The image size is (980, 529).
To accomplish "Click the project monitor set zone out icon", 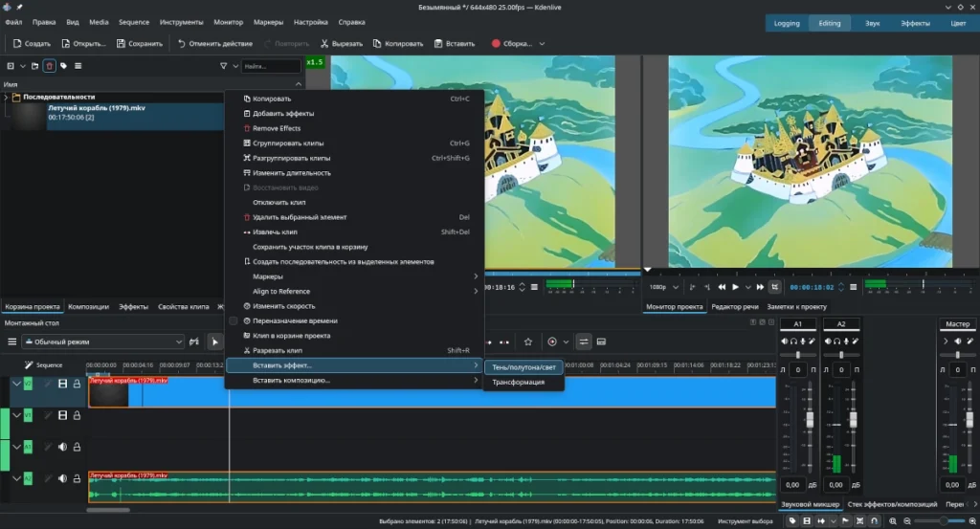I will pyautogui.click(x=707, y=287).
